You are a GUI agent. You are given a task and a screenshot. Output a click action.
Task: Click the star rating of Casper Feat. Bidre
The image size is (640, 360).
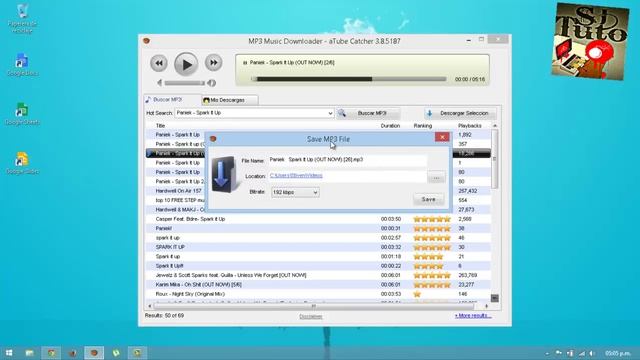[432, 219]
